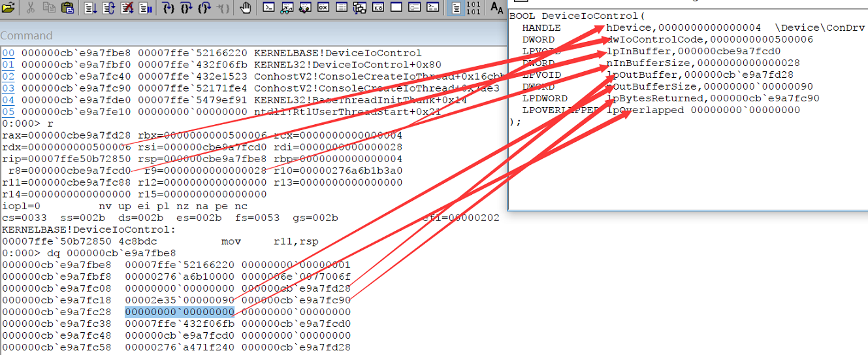Image resolution: width=868 pixels, height=355 pixels.
Task: Click the highlighted 00000000`00000000 memory value
Action: (180, 312)
